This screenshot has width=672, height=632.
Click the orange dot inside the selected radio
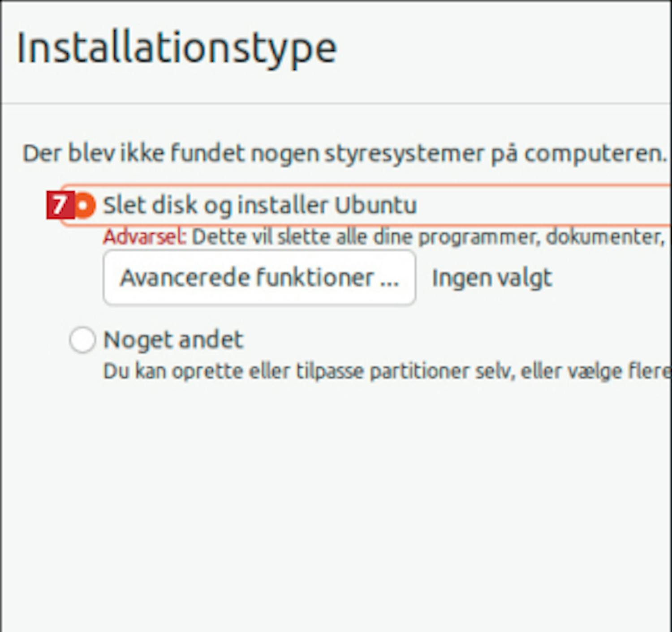pyautogui.click(x=82, y=206)
